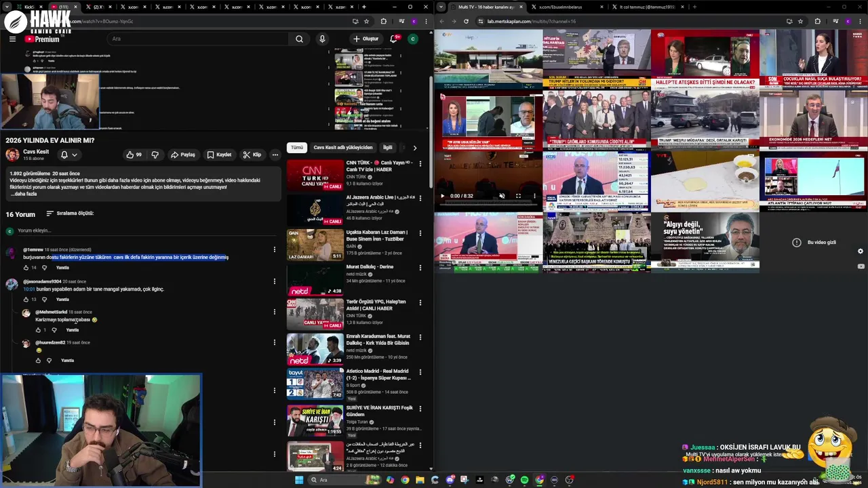Open options for Murat Dalkılıç - Derine suggestion
Image resolution: width=868 pixels, height=488 pixels.
[x=420, y=267]
